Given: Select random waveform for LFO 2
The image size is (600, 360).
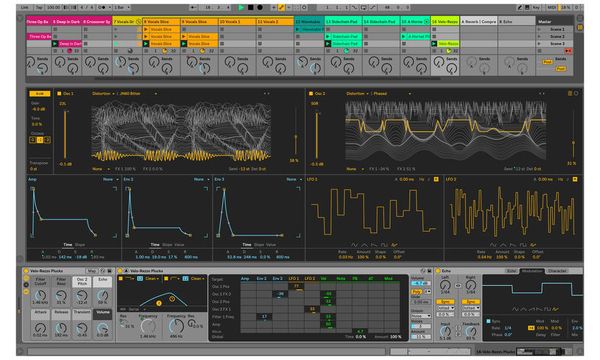Looking at the screenshot, I should click(x=533, y=245).
